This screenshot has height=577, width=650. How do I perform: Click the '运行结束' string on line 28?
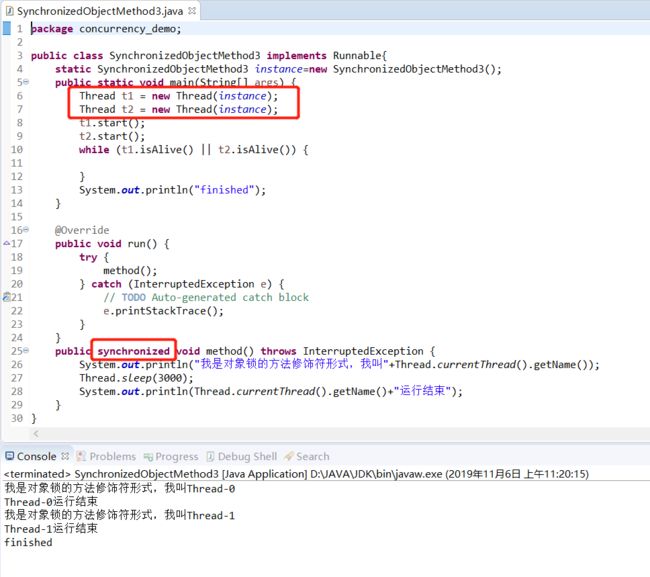pos(422,390)
